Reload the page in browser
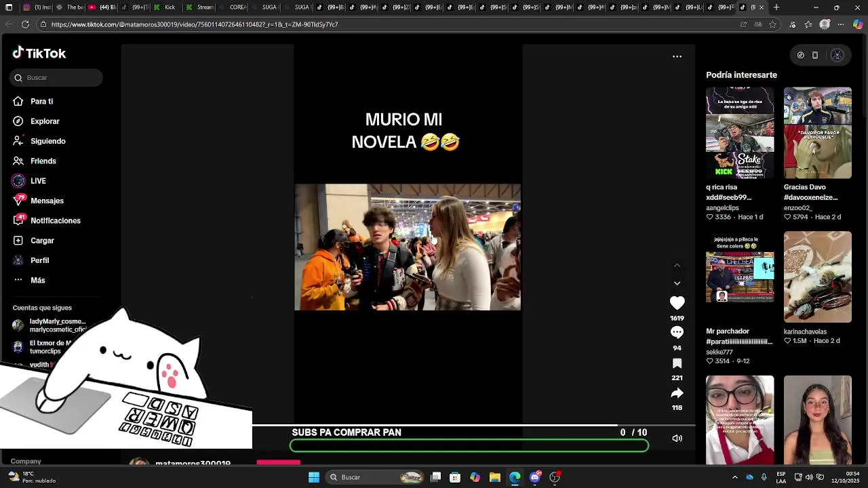868x488 pixels. pyautogui.click(x=25, y=24)
